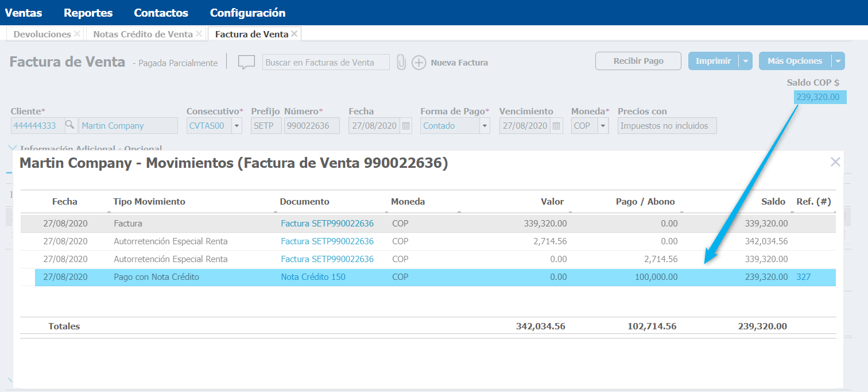Click the plus icon for Nueva Factura
The height and width of the screenshot is (392, 868).
click(419, 63)
